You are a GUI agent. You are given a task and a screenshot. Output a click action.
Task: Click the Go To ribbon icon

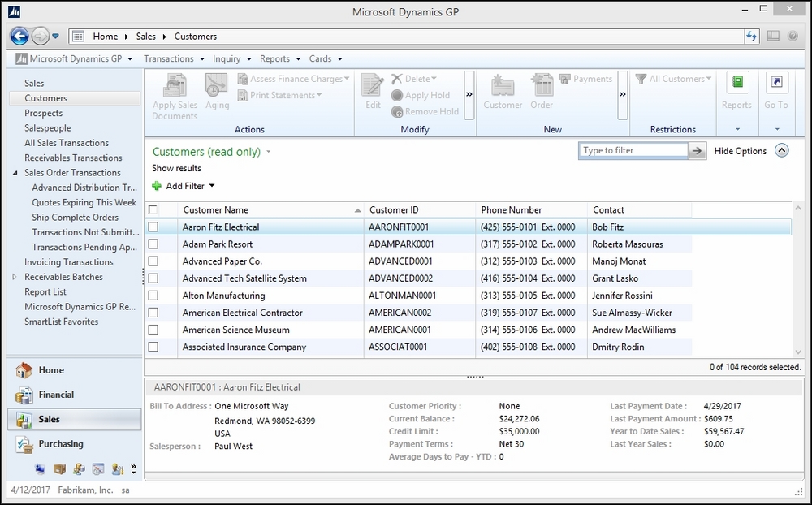776,82
